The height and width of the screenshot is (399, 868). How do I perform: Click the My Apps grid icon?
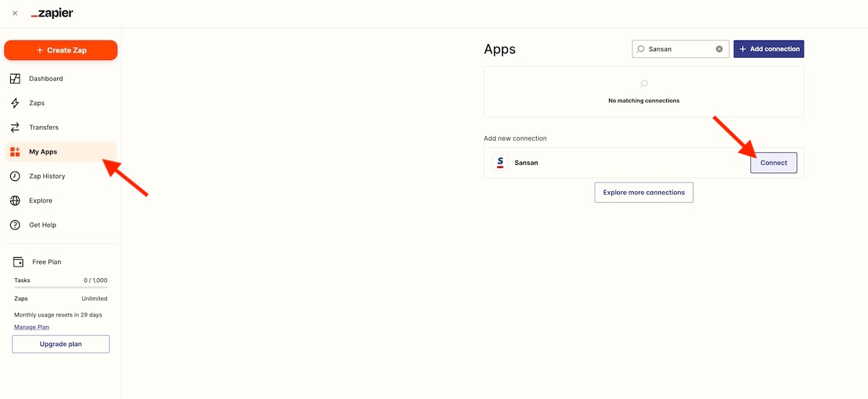[x=15, y=152]
